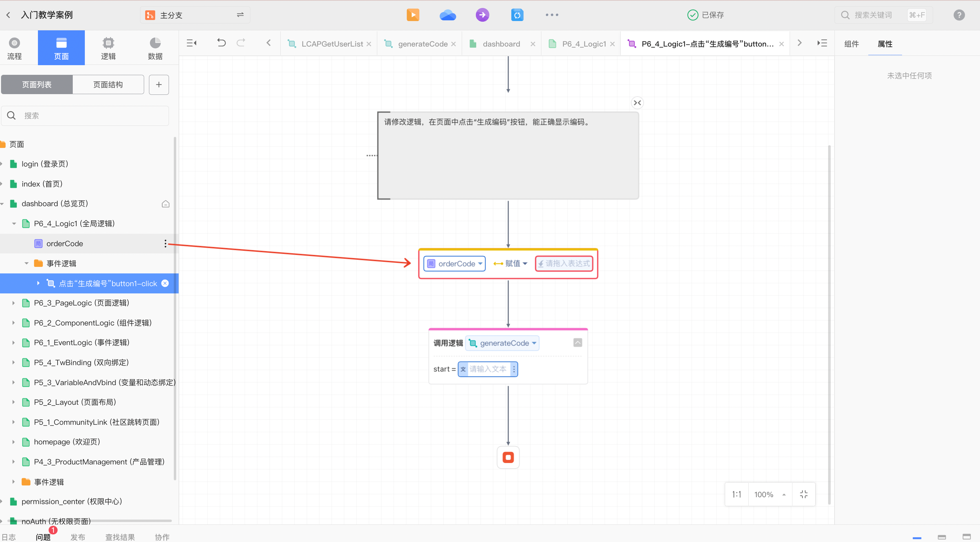Screen dimensions: 980x542
Task: Collapse the left panel toggle icon
Action: pos(191,43)
